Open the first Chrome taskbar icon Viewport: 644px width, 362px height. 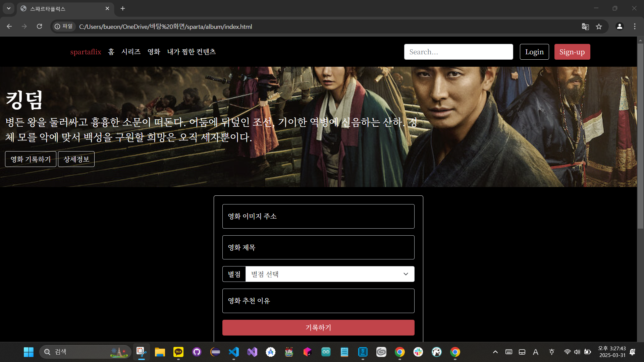pyautogui.click(x=399, y=352)
